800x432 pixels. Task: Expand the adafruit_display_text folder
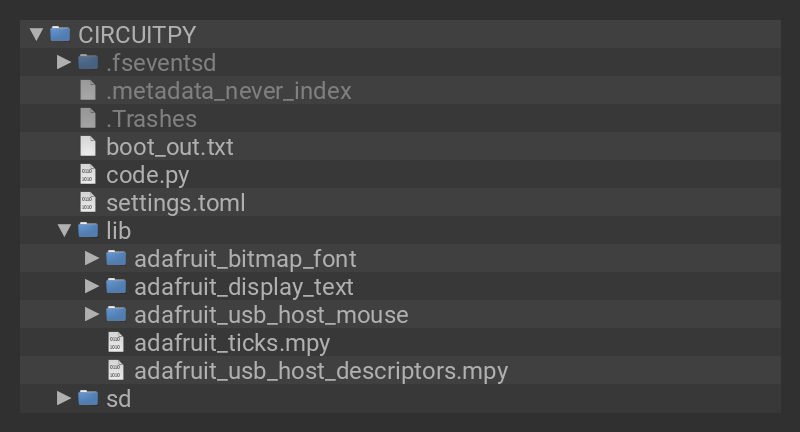92,287
